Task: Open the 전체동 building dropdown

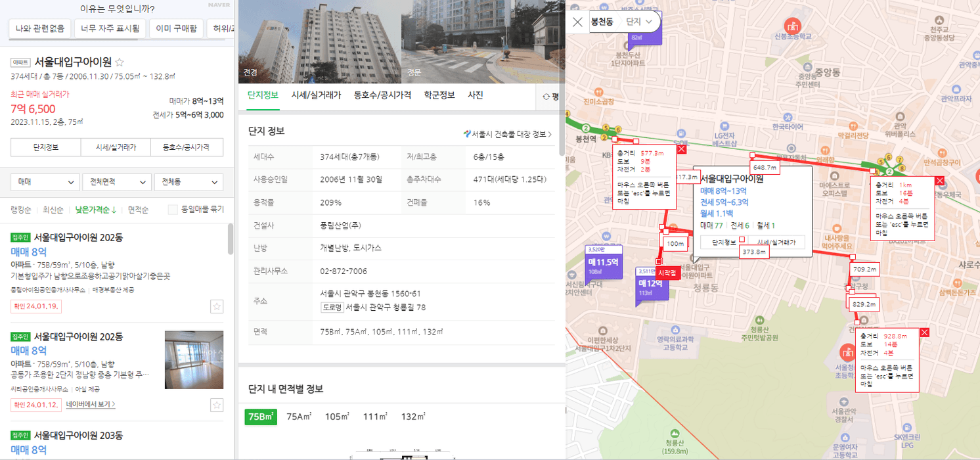Action: pos(188,182)
